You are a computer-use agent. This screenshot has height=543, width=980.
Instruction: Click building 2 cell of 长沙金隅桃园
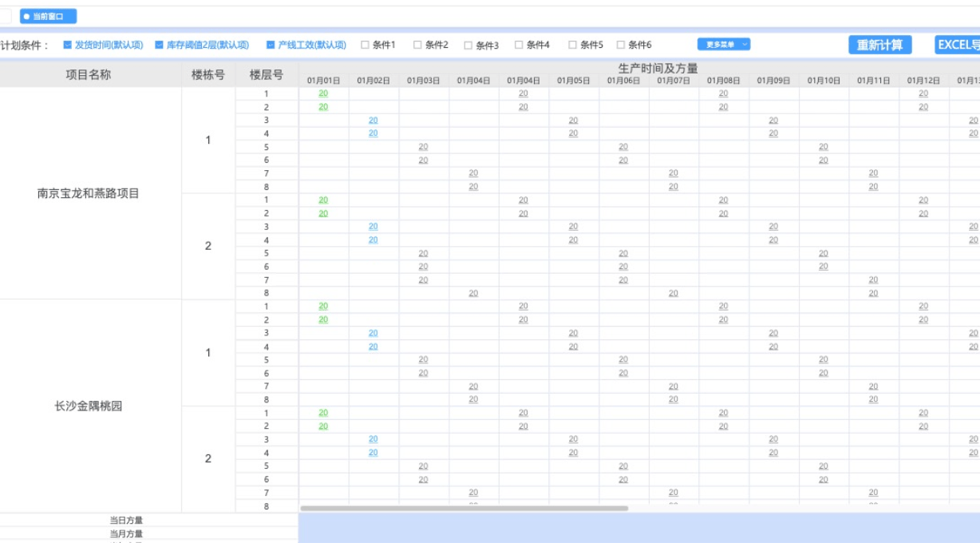pyautogui.click(x=208, y=459)
